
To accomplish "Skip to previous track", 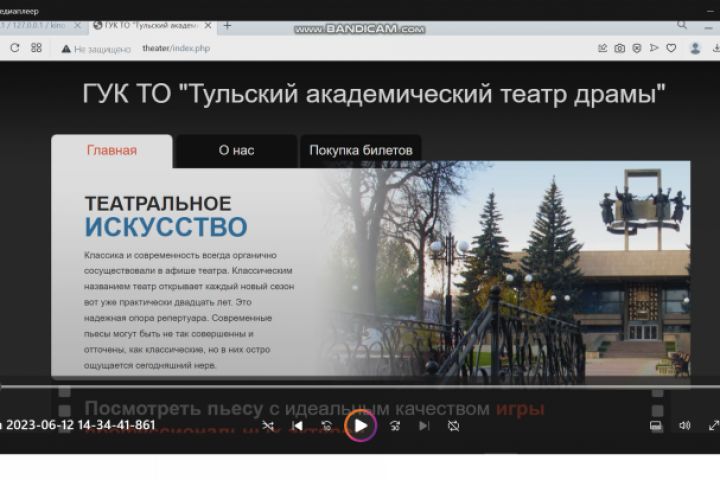I will (298, 426).
